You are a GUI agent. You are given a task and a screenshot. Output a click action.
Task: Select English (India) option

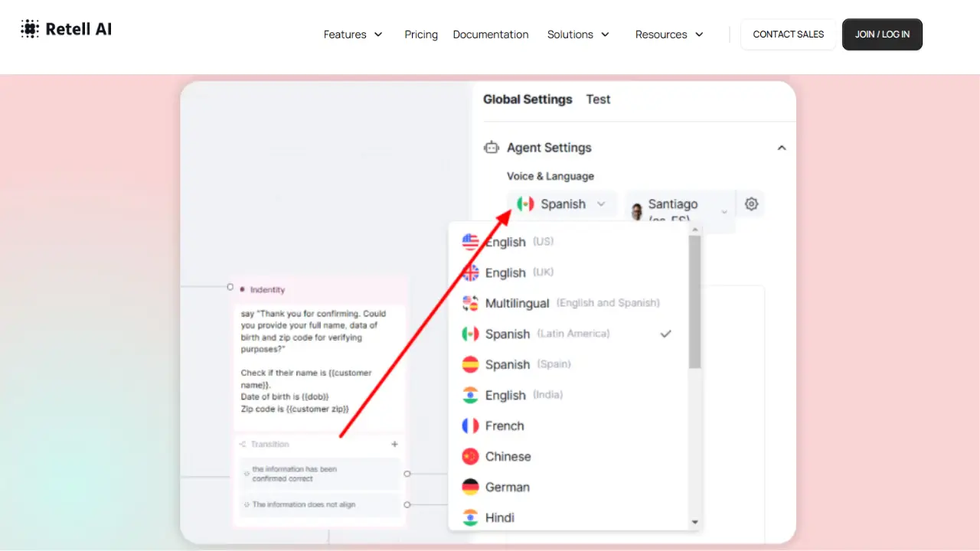[569, 395]
